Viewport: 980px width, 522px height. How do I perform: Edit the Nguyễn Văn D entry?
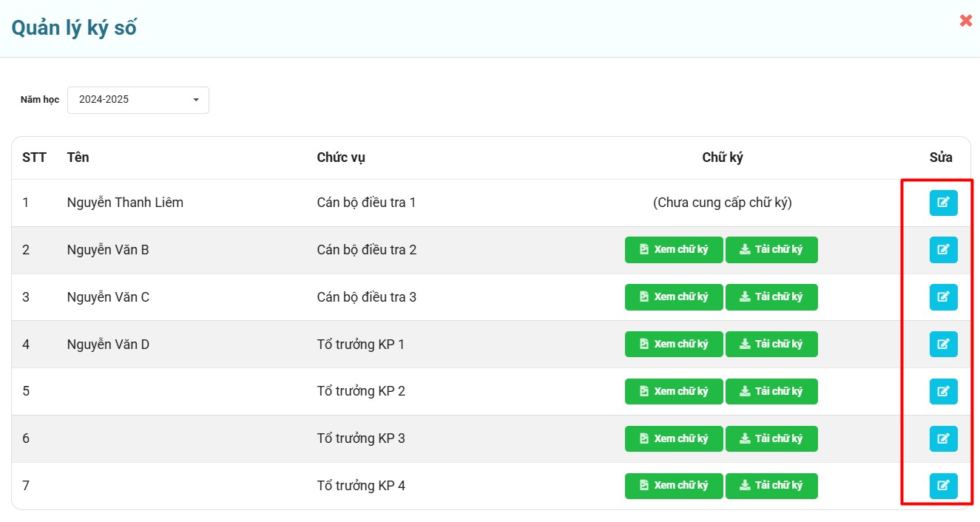[943, 345]
